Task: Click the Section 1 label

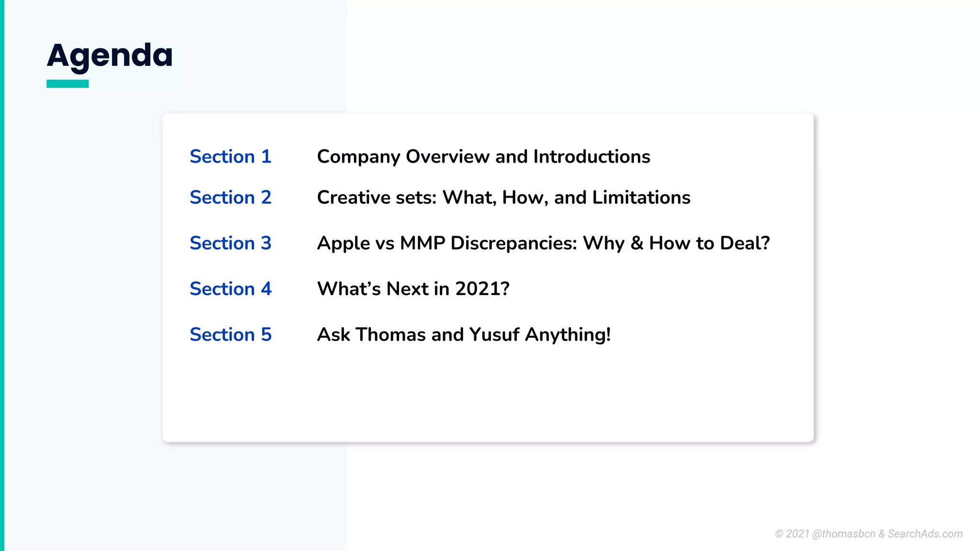Action: point(230,157)
